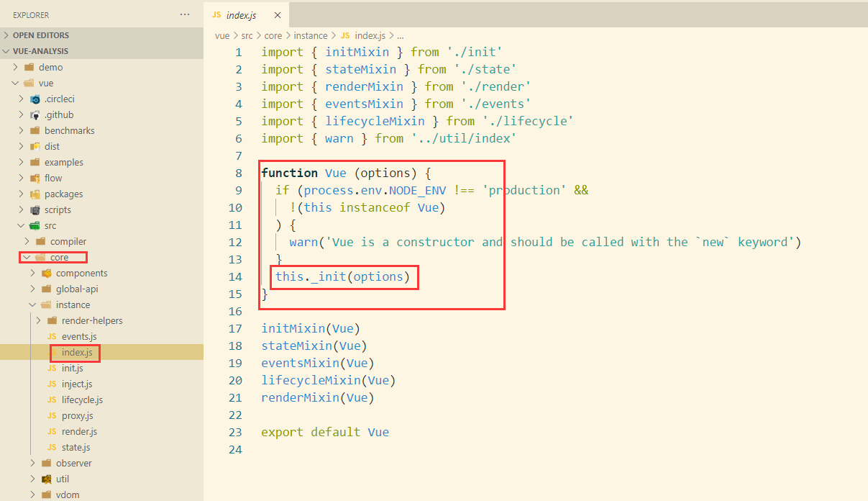The height and width of the screenshot is (501, 868).
Task: Expand the components folder chevron
Action: coord(33,273)
